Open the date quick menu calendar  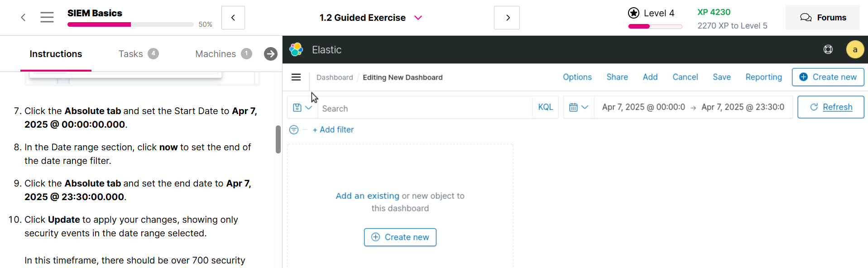pos(578,107)
